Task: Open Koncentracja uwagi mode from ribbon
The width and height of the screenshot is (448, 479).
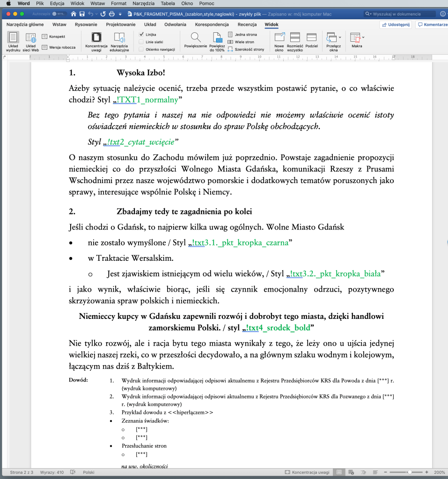Action: [96, 40]
